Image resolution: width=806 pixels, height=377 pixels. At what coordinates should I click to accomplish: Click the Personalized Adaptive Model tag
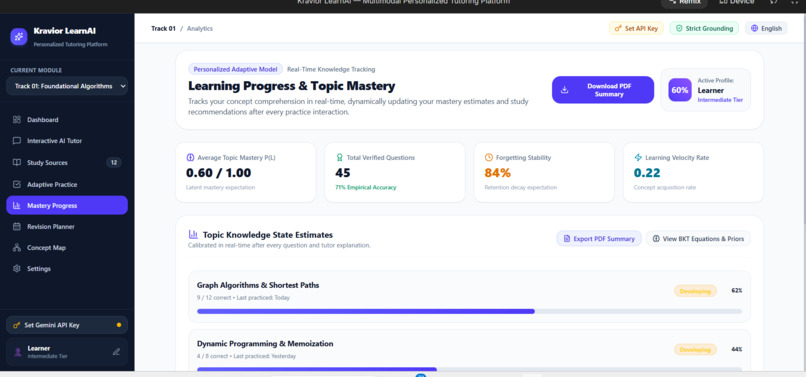[235, 69]
